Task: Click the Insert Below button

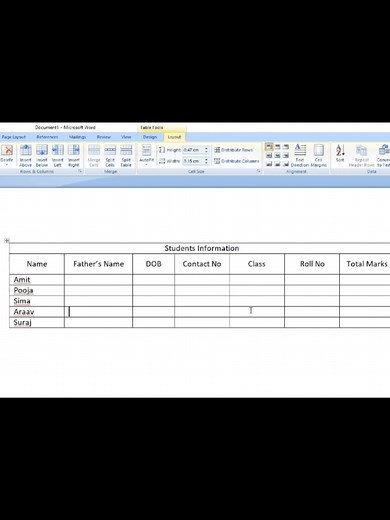Action: pos(42,156)
